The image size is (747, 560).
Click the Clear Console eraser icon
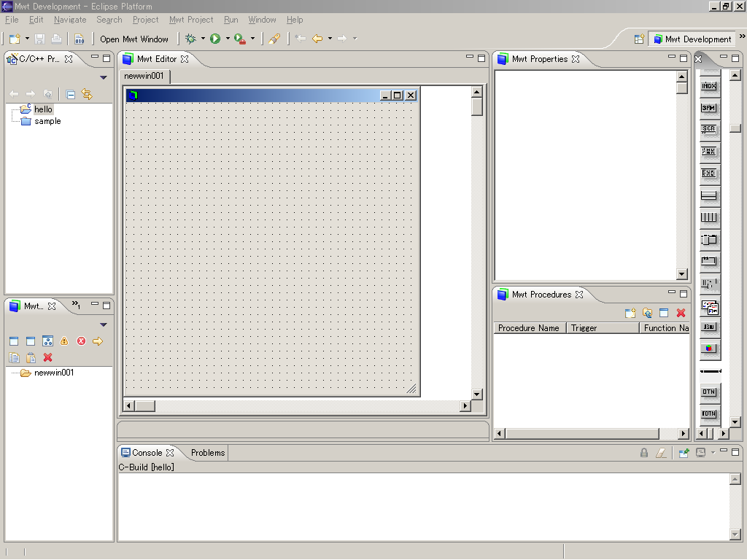click(x=661, y=453)
